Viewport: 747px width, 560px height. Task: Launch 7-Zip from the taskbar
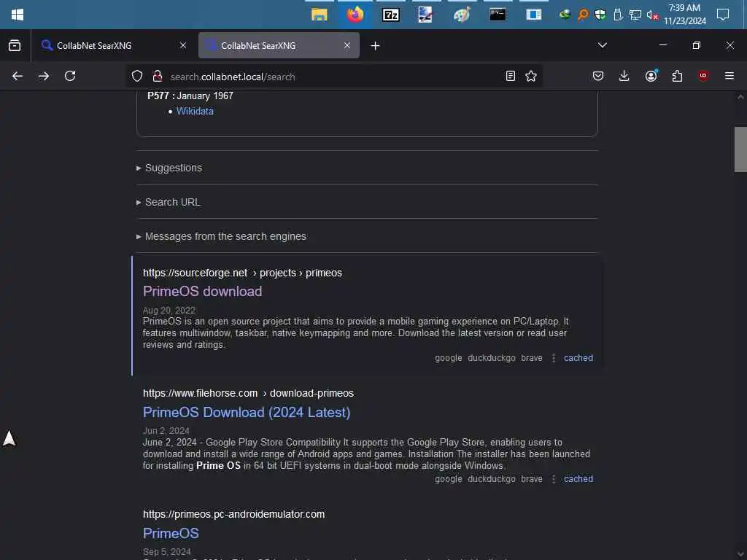coord(391,15)
